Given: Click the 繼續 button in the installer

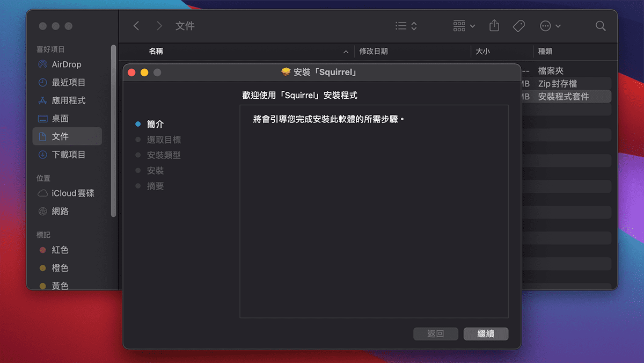Looking at the screenshot, I should click(486, 333).
